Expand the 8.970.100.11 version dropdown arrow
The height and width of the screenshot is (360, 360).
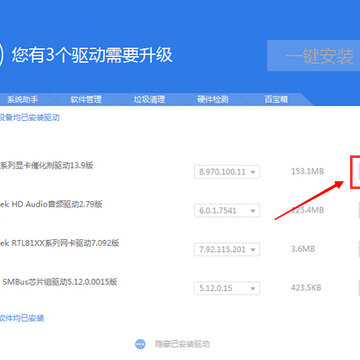coord(253,172)
